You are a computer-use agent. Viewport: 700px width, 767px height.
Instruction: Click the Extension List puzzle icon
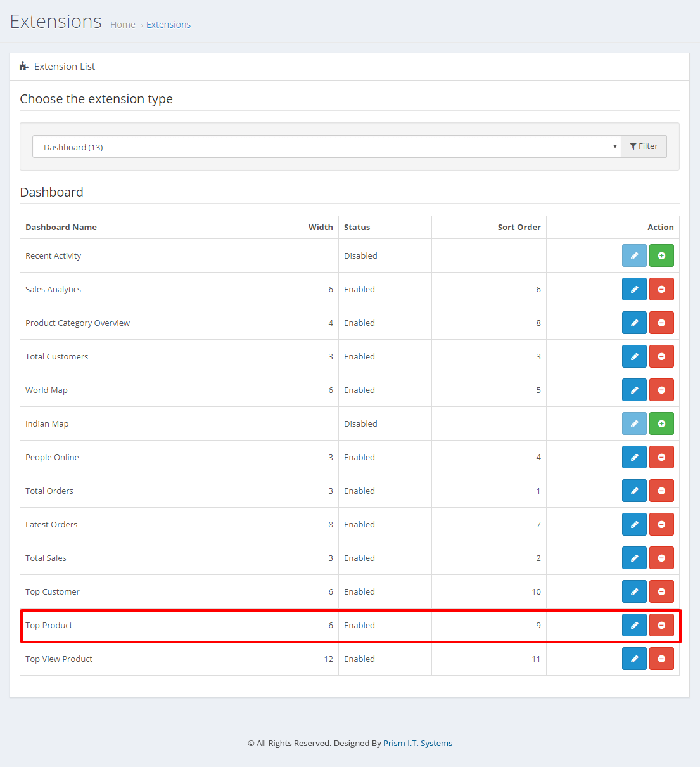(24, 66)
